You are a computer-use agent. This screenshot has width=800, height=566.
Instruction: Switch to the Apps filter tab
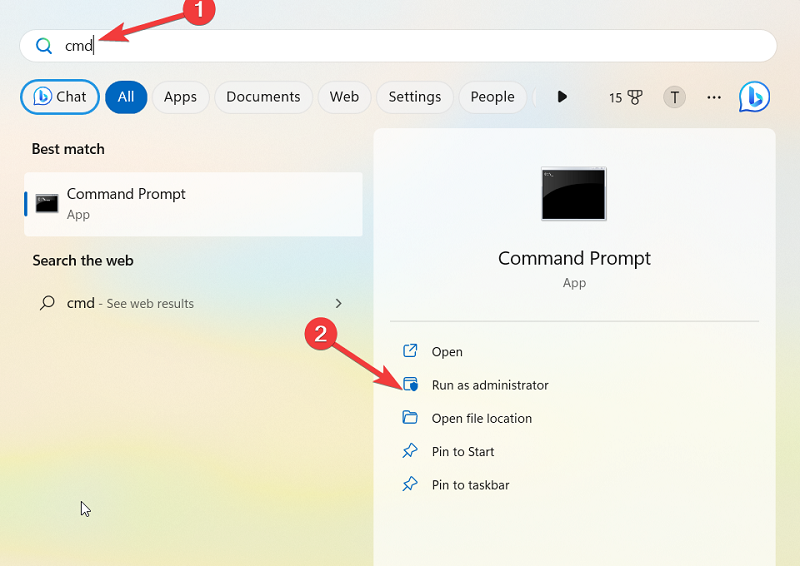tap(180, 97)
